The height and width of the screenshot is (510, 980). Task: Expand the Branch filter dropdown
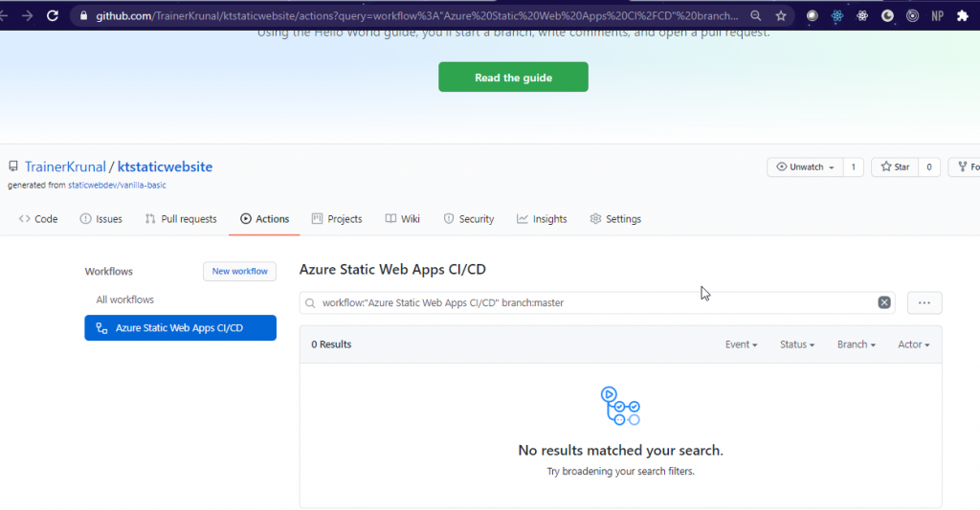tap(857, 344)
